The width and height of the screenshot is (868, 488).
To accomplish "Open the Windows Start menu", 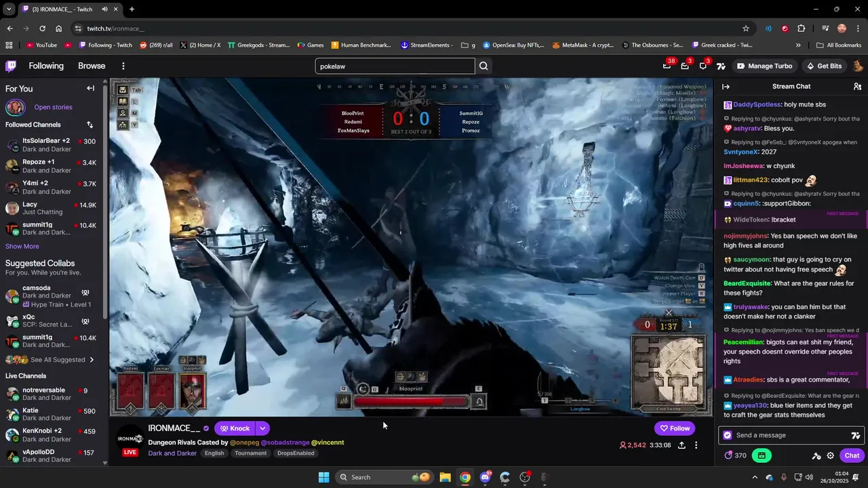I will pyautogui.click(x=323, y=477).
